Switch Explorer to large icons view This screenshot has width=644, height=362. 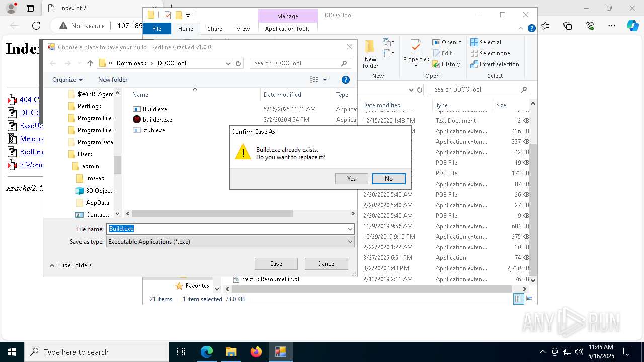[529, 299]
